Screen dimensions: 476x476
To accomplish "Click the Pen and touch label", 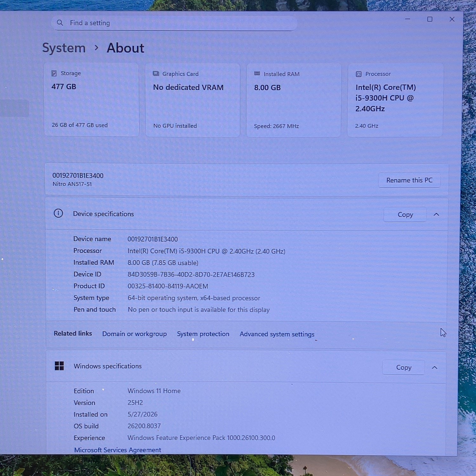I will pos(95,309).
